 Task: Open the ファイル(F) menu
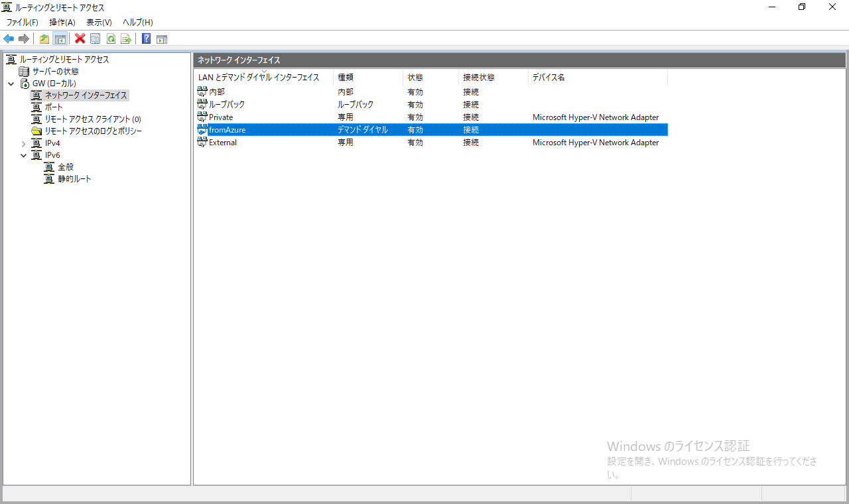(23, 23)
